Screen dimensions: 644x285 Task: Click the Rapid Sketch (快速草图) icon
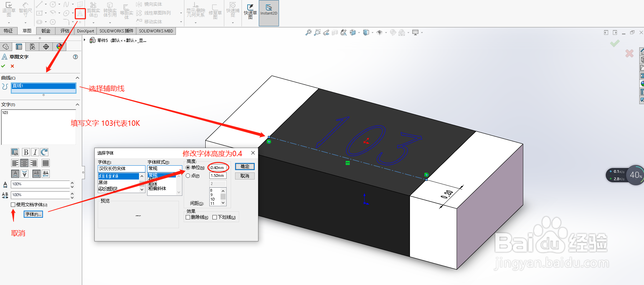point(250,11)
